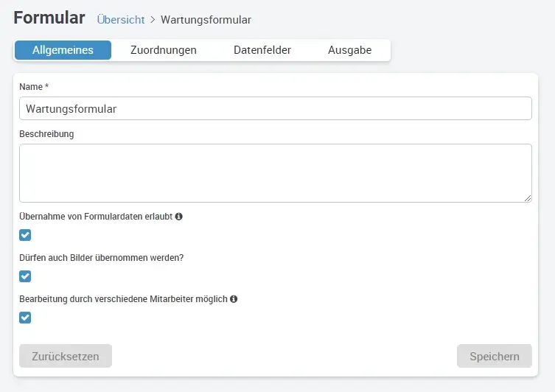555x392 pixels.
Task: Disable Bearbeitung durch verschiedene Mitarbeiter checkbox
Action: point(25,318)
